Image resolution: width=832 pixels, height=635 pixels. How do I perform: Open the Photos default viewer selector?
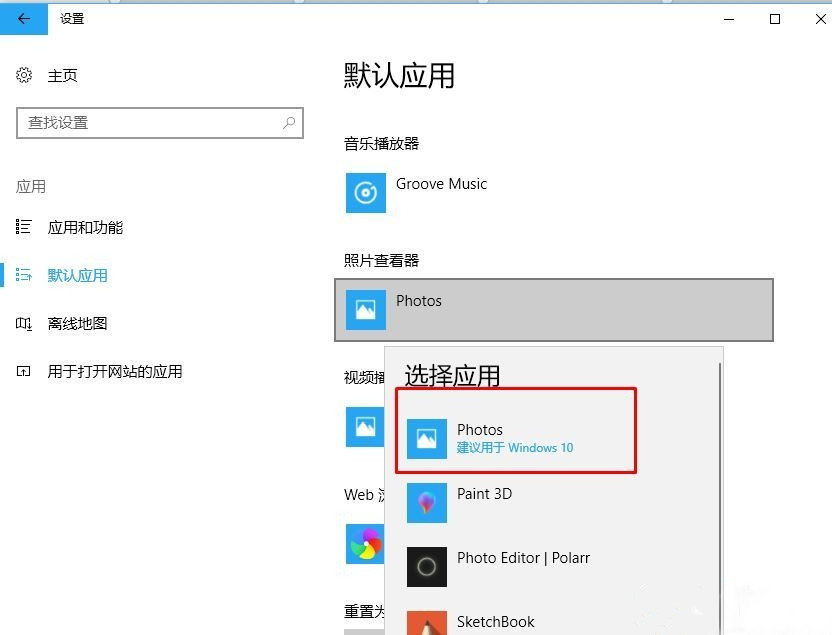[x=554, y=310]
